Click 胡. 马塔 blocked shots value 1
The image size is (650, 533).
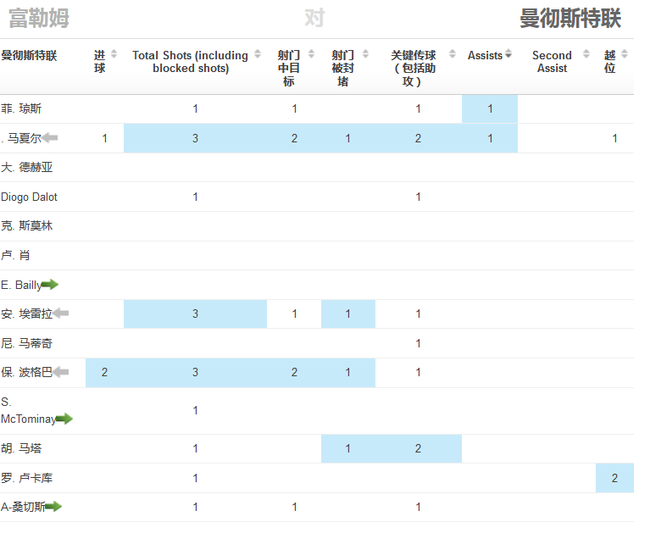pyautogui.click(x=348, y=448)
